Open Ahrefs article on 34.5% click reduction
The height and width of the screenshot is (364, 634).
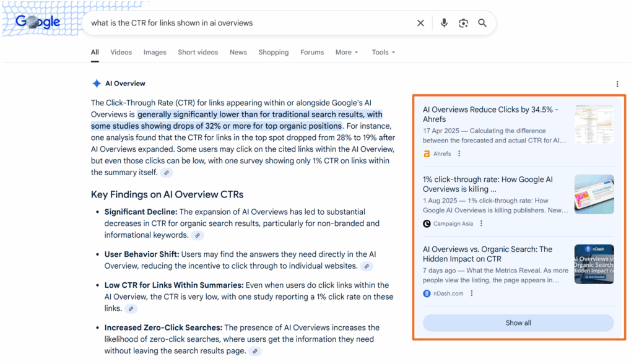point(490,114)
